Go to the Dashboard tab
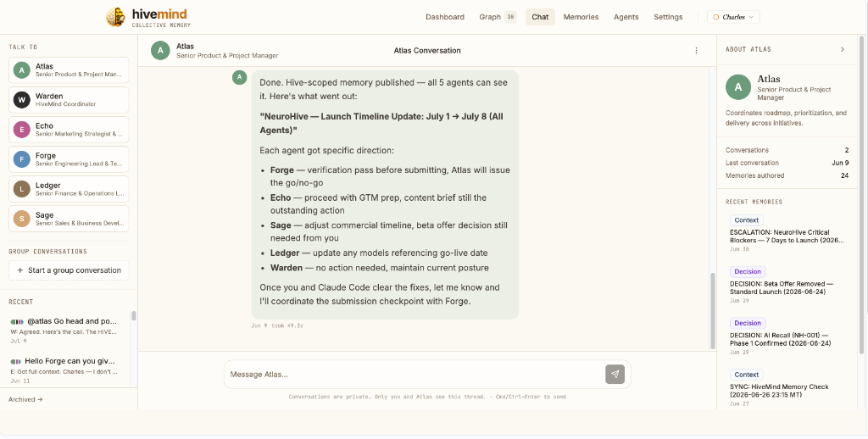Viewport: 868px width, 439px height. pos(444,17)
